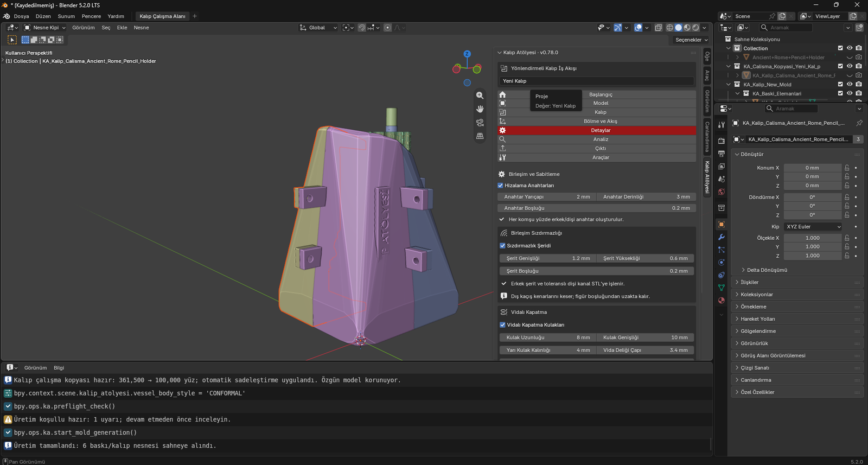Open the Physics properties tab icon

[x=721, y=263]
